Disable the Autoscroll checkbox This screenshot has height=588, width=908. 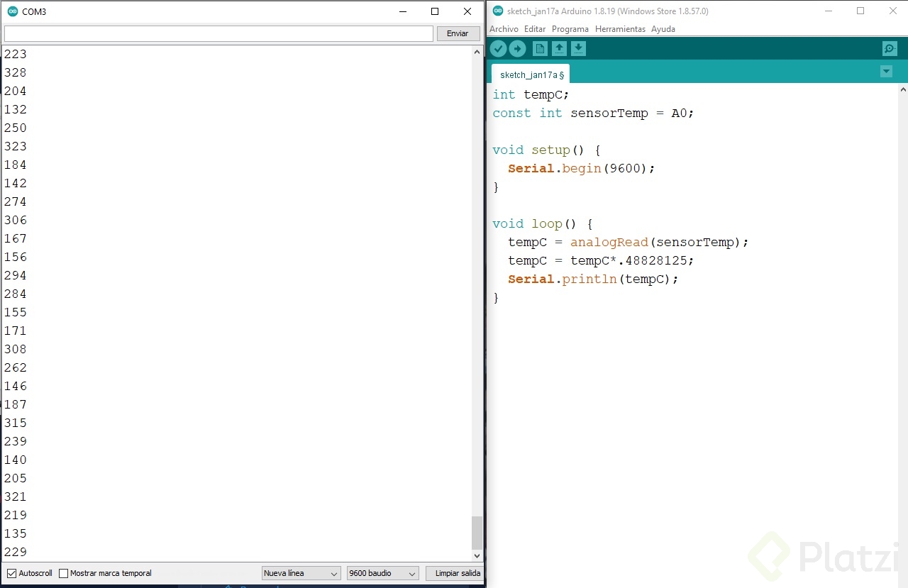[x=11, y=573]
